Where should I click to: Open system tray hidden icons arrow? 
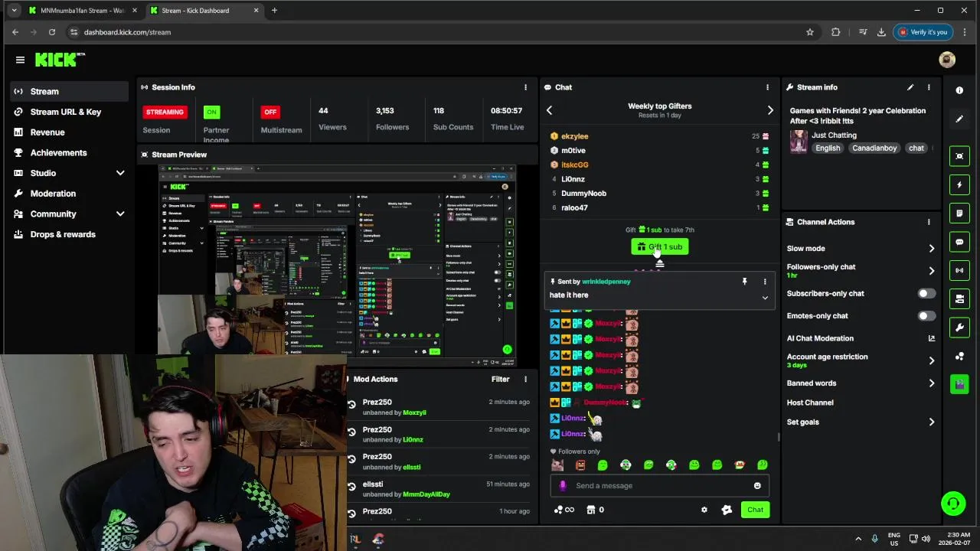(857, 539)
